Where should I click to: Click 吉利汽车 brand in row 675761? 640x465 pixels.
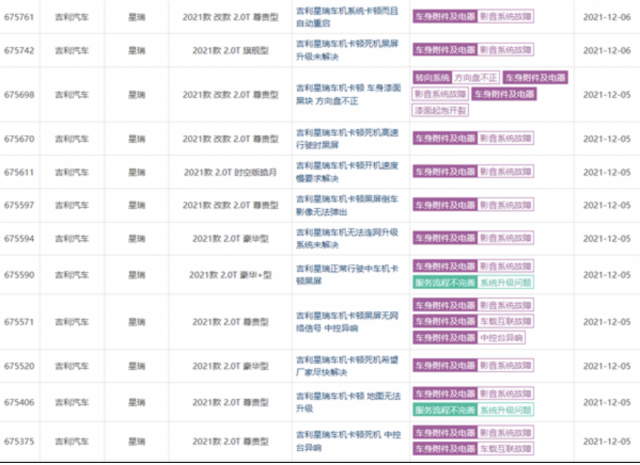[72, 17]
